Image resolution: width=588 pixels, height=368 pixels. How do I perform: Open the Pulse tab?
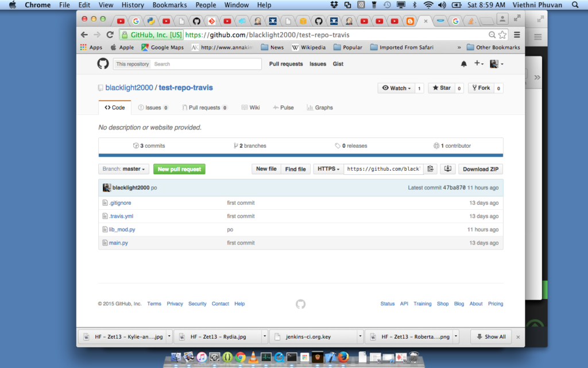[x=284, y=108]
